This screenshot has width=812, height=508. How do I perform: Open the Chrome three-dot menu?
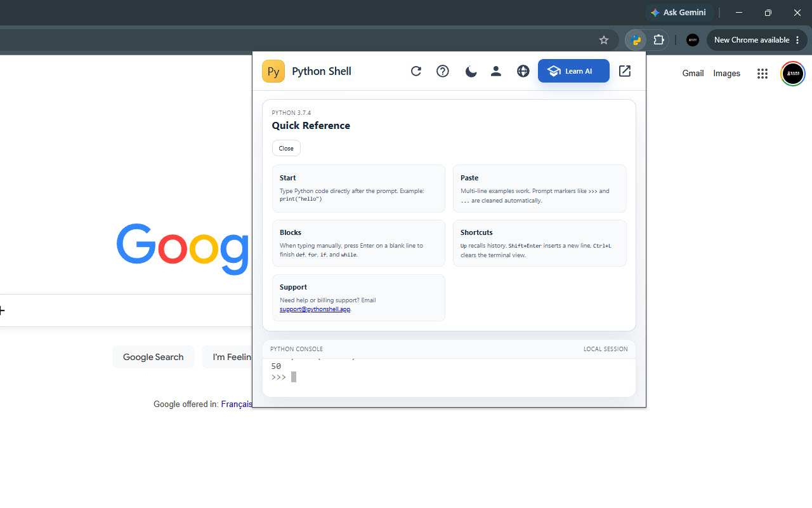coord(797,40)
